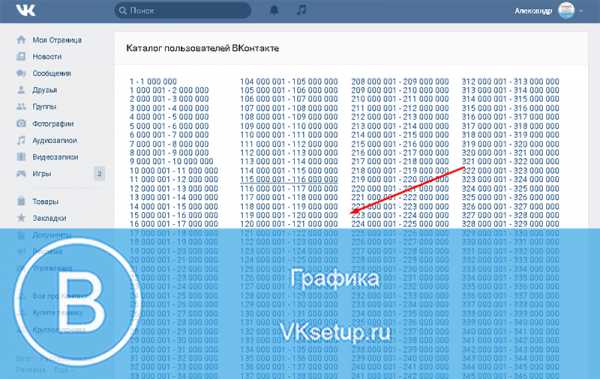Open the music note icon in header
The width and height of the screenshot is (600, 379).
302,10
